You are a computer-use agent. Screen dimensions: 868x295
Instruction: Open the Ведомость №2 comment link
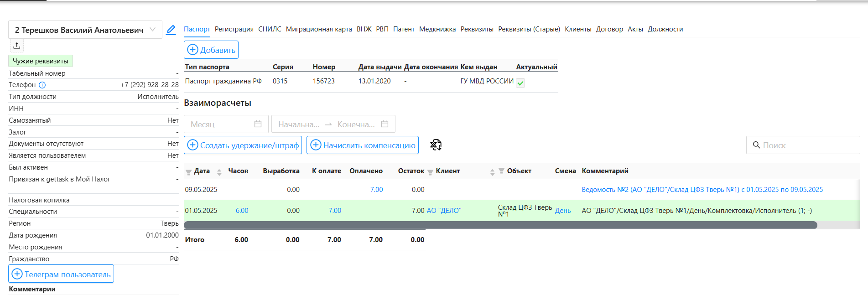pos(702,190)
